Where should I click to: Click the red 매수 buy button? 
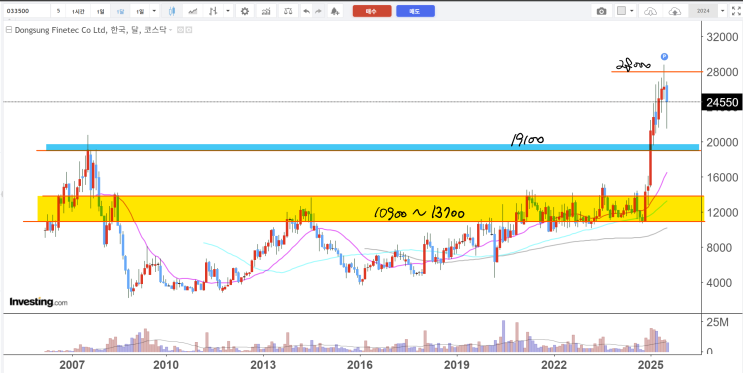(372, 11)
